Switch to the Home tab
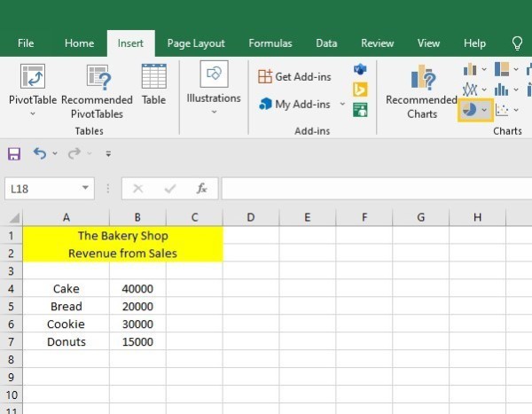 [x=80, y=43]
